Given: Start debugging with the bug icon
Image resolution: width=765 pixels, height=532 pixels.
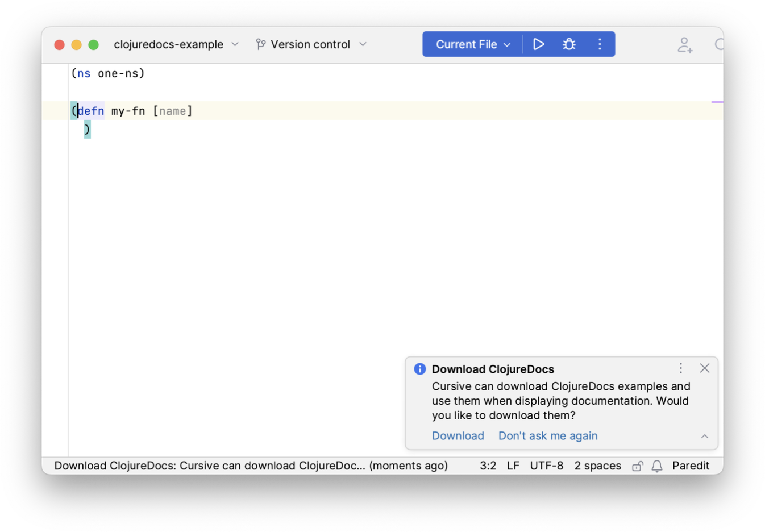Looking at the screenshot, I should coord(569,44).
